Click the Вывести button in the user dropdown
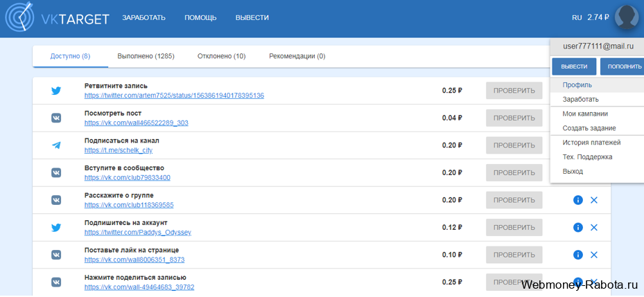Screen dimensions: 644x297 (x=574, y=66)
